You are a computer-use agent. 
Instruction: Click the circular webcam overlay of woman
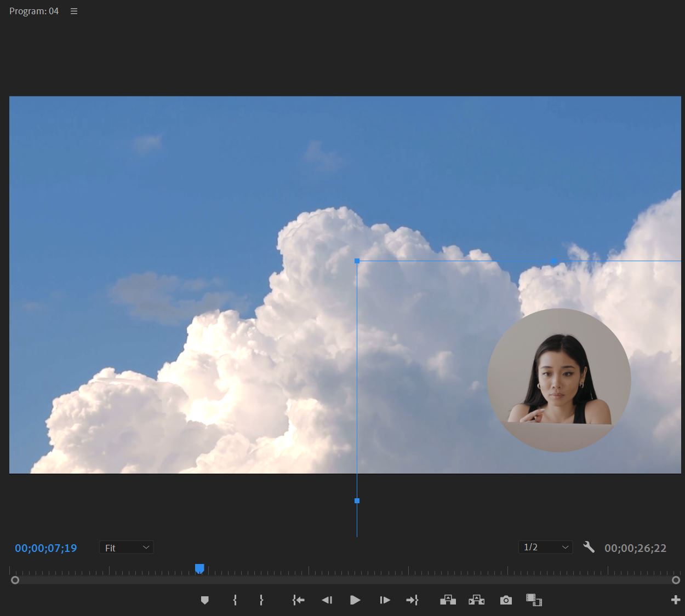pyautogui.click(x=559, y=380)
